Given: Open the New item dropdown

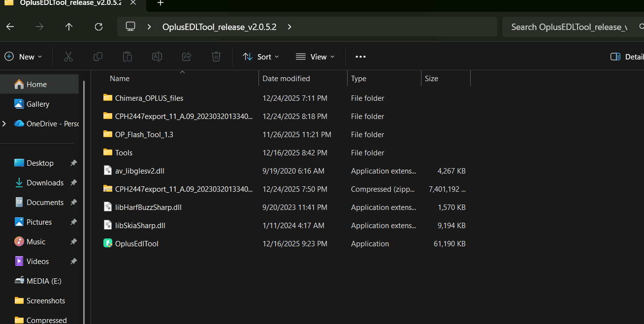Looking at the screenshot, I should 23,57.
